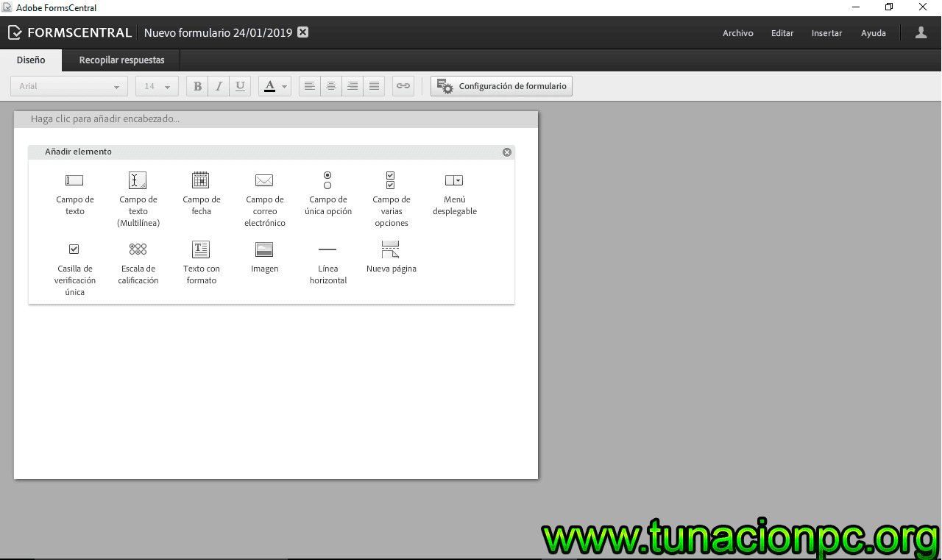Insert an Imagen element
942x560 pixels.
[264, 258]
